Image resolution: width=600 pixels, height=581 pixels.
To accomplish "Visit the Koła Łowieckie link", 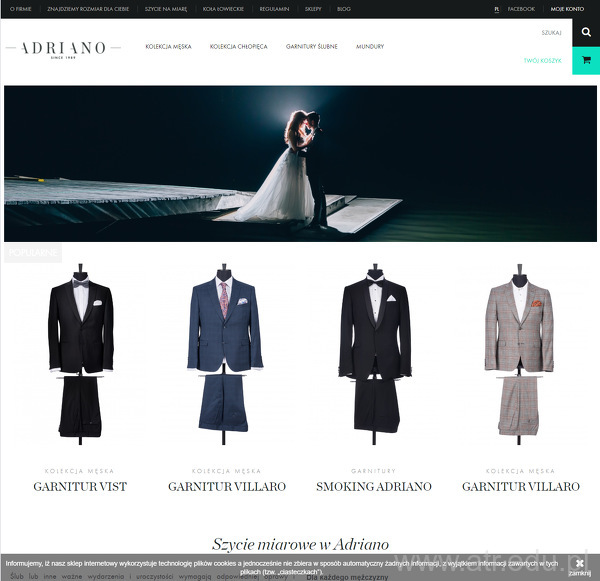I will pos(223,9).
